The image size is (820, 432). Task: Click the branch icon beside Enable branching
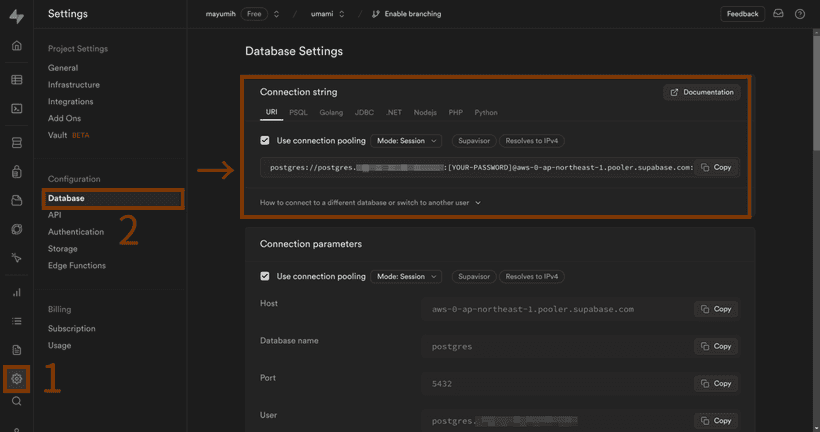click(x=375, y=14)
